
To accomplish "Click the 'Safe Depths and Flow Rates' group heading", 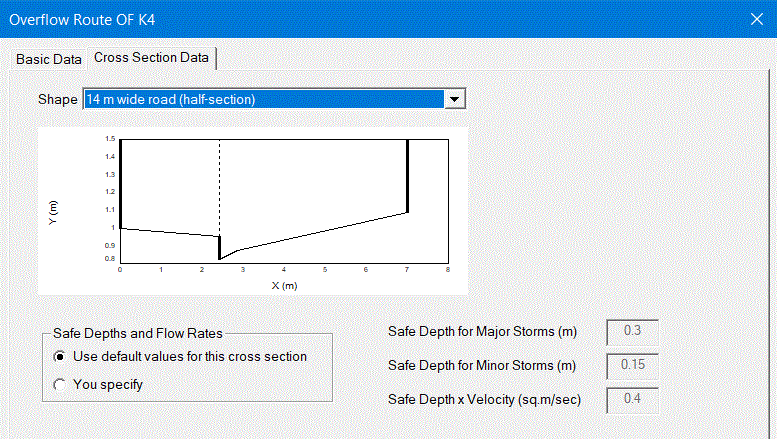I will click(x=138, y=333).
